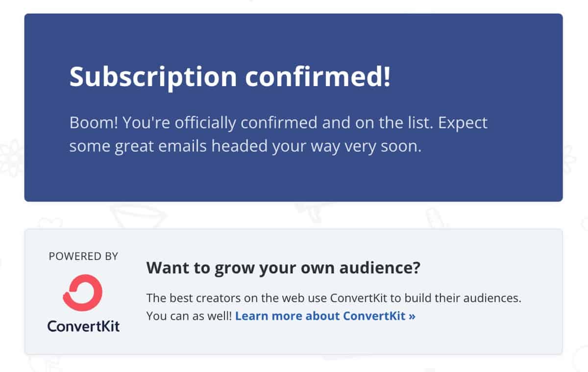Click the ConvertKit wordmark under the logo

tap(83, 325)
